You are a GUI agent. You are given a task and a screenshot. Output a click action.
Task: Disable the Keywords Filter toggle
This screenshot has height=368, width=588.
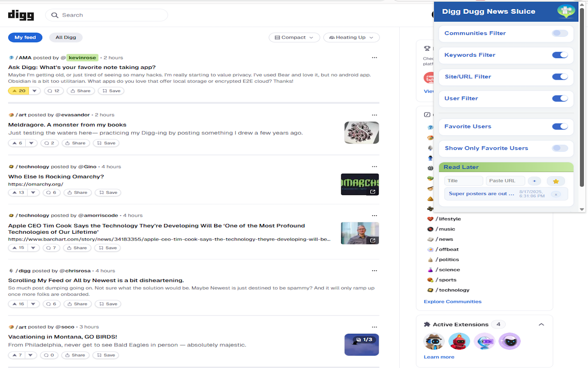[x=560, y=55]
